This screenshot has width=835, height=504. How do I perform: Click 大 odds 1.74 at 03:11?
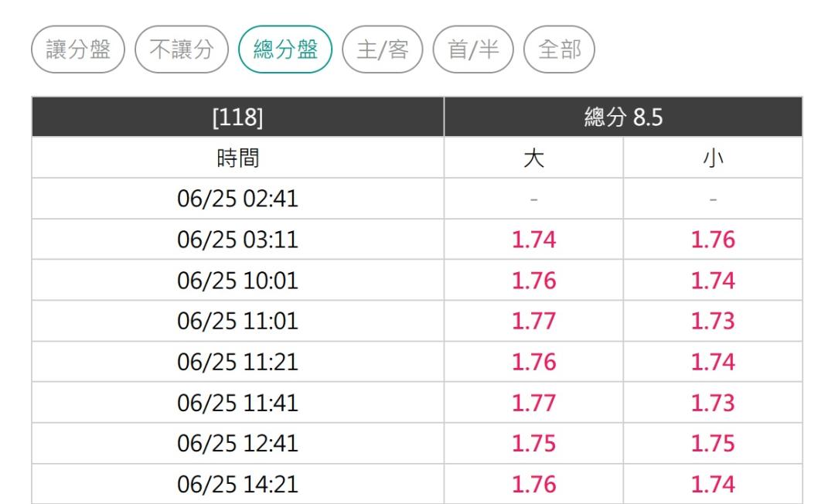(x=533, y=240)
